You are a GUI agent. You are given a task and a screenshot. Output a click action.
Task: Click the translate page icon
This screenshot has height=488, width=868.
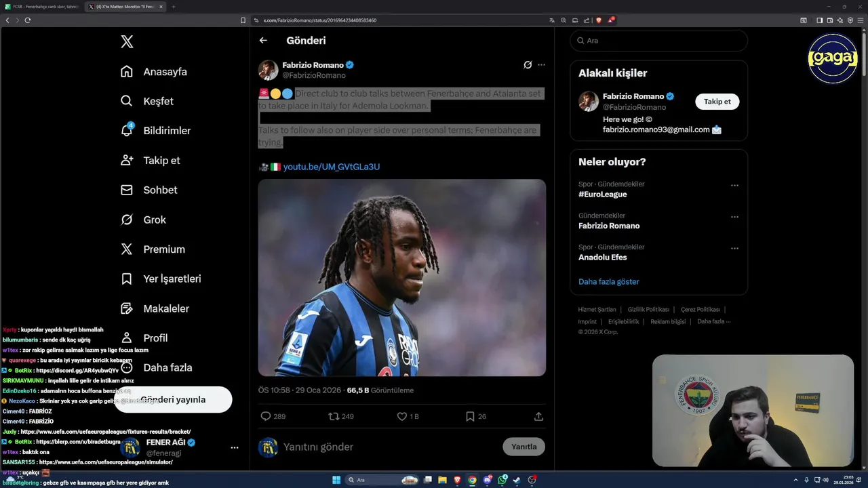pos(552,20)
